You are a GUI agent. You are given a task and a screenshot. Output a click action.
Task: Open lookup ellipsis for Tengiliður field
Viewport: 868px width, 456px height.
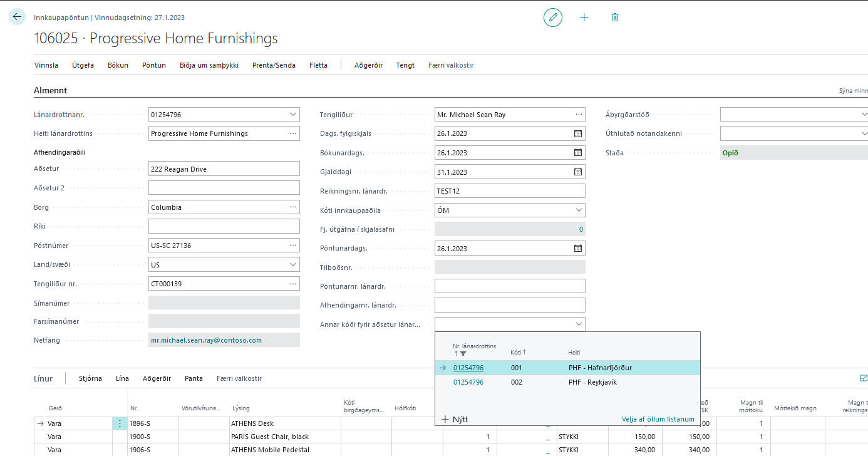(x=578, y=115)
